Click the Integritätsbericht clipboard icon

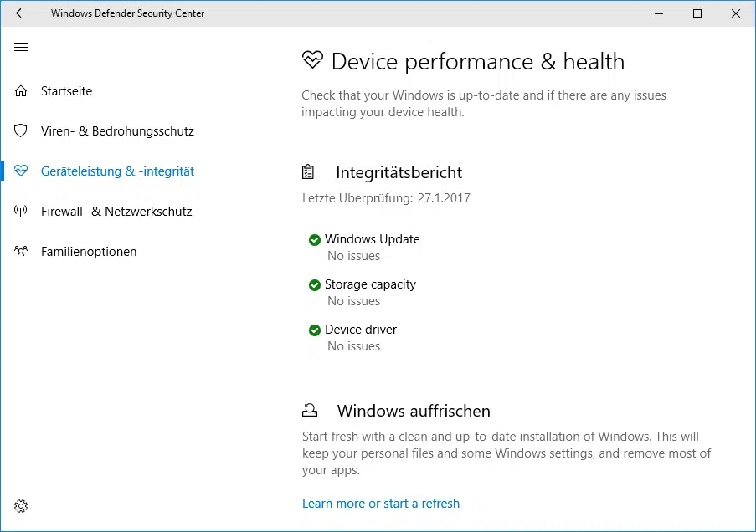309,172
